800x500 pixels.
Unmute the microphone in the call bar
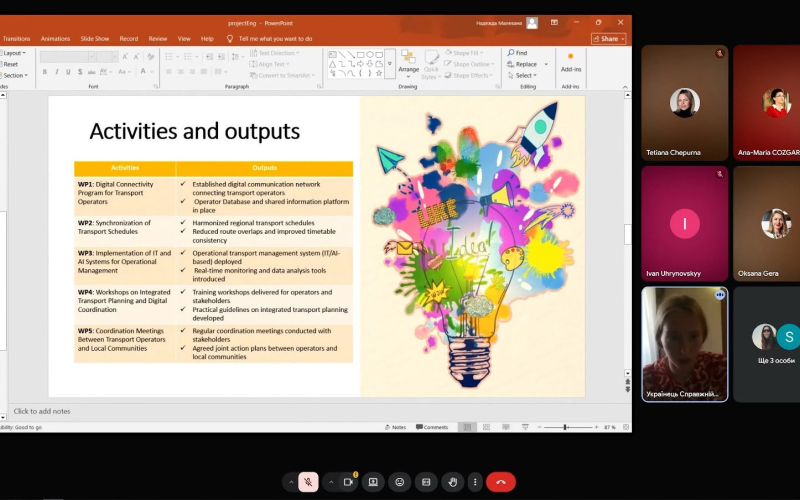click(308, 482)
